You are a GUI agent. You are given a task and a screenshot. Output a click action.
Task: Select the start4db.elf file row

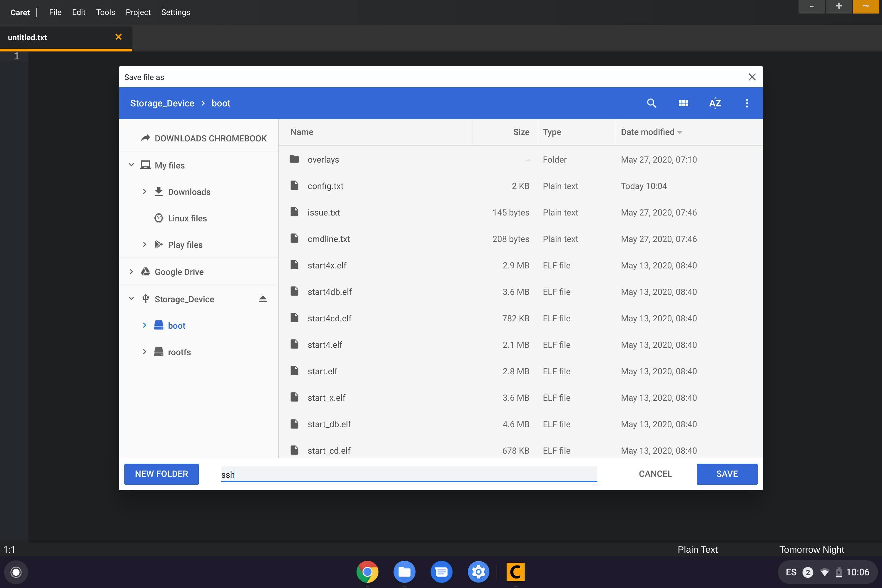tap(520, 291)
